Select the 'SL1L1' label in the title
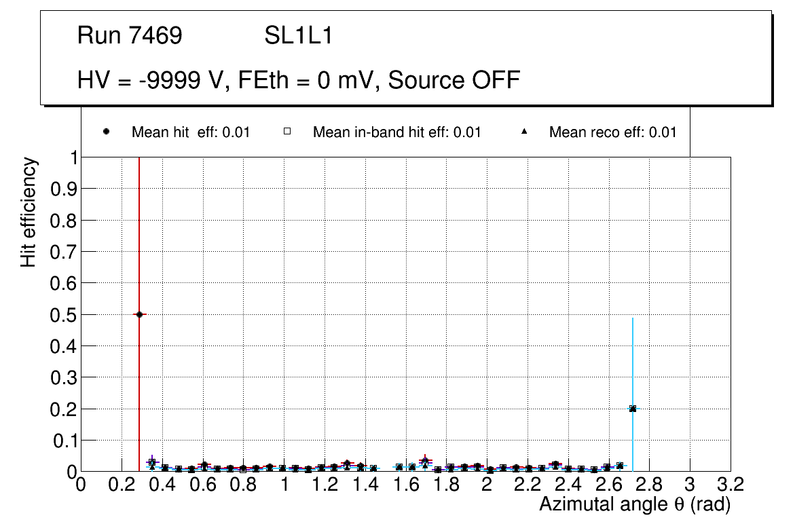Image resolution: width=812 pixels, height=524 pixels. click(x=298, y=36)
